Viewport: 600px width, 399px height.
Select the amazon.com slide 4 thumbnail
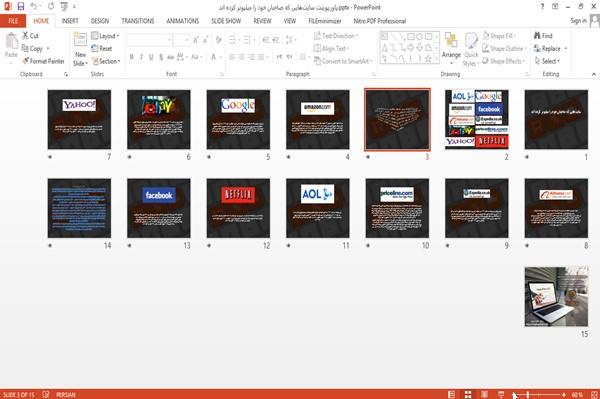point(318,119)
